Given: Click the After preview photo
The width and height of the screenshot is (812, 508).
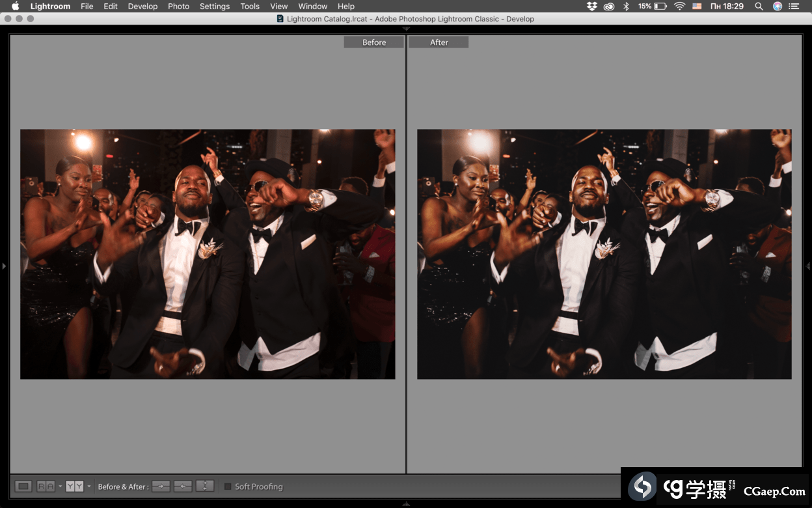Looking at the screenshot, I should pos(604,254).
